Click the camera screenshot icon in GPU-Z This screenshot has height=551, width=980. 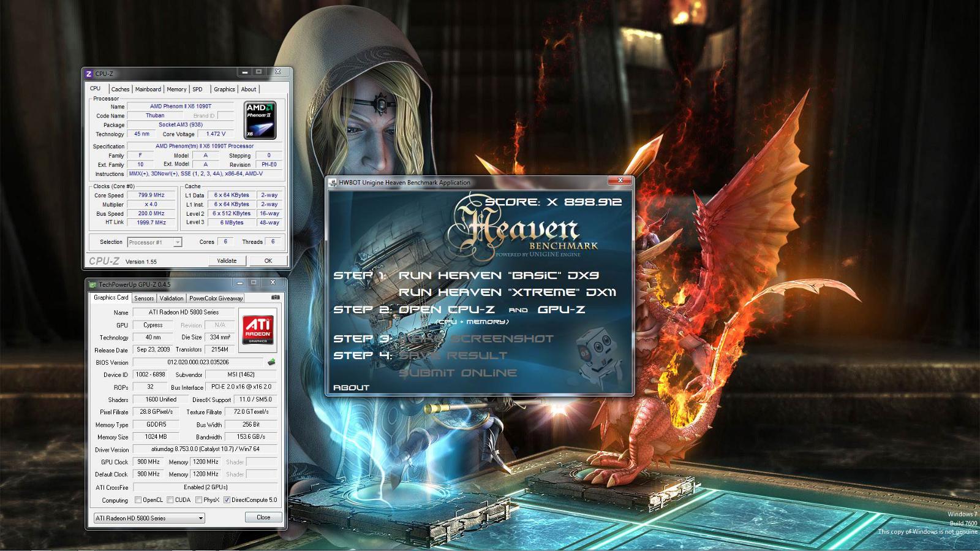276,297
